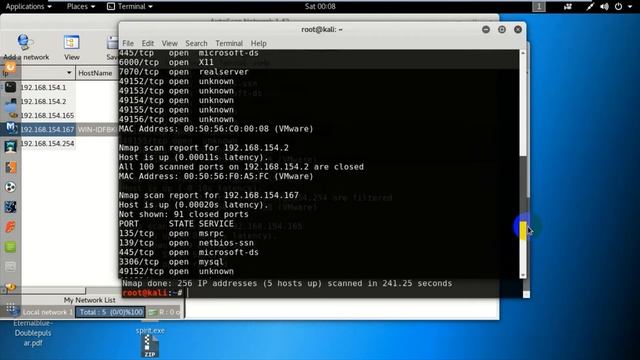This screenshot has height=360, width=640.
Task: Open Terminal app menu in top bar
Action: click(x=130, y=7)
